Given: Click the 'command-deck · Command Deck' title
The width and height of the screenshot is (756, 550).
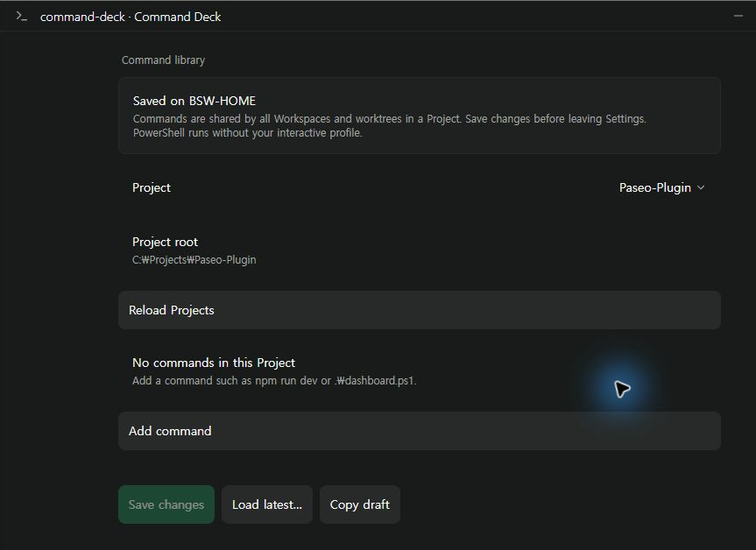Looking at the screenshot, I should pos(131,17).
